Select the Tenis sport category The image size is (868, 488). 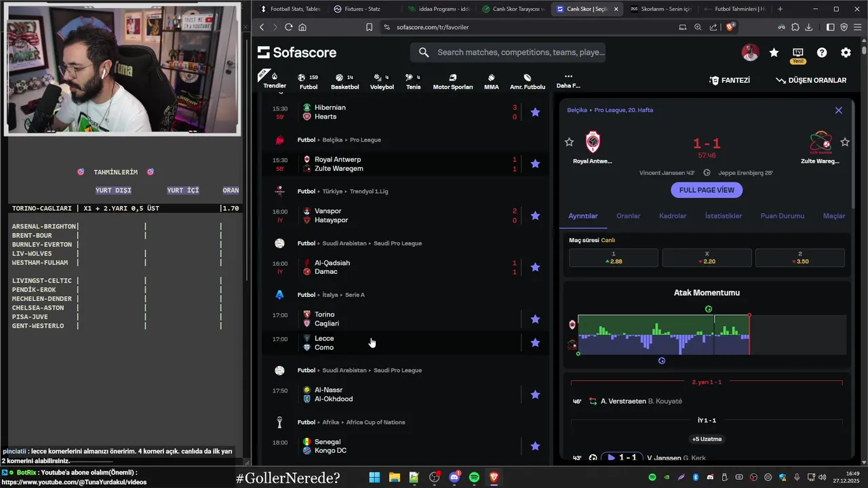pyautogui.click(x=413, y=81)
